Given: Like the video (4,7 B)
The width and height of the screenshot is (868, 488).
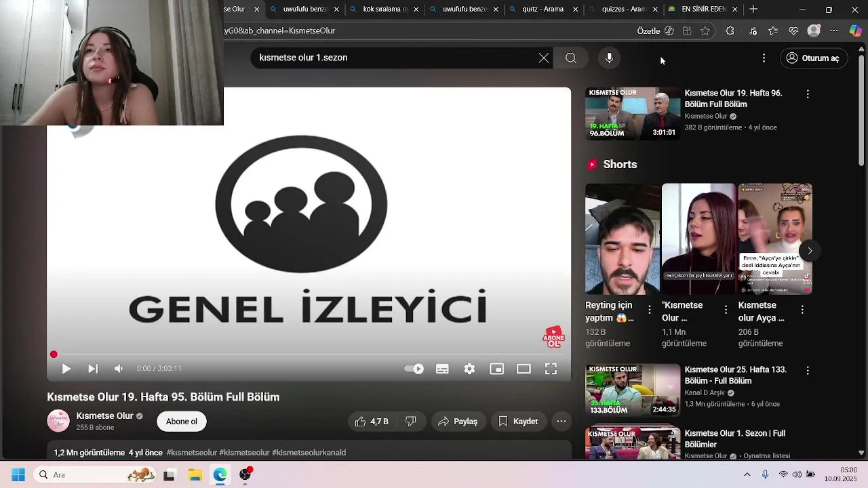Looking at the screenshot, I should tap(372, 422).
